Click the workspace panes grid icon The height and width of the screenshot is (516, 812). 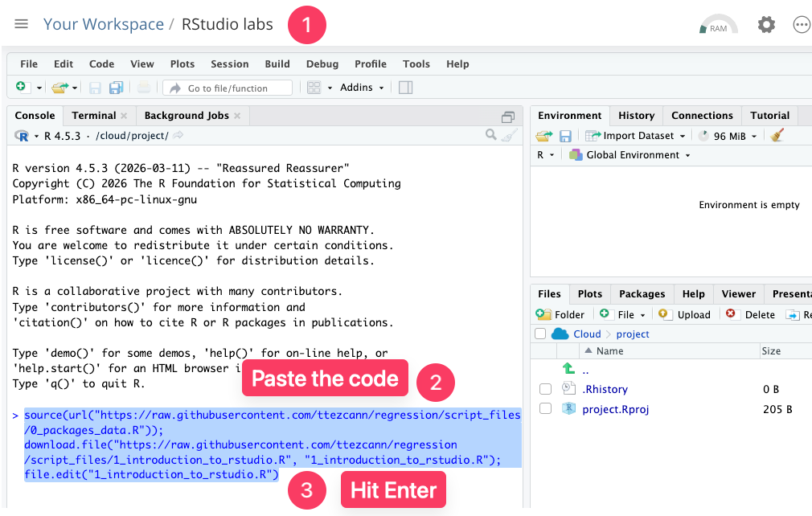tap(314, 88)
